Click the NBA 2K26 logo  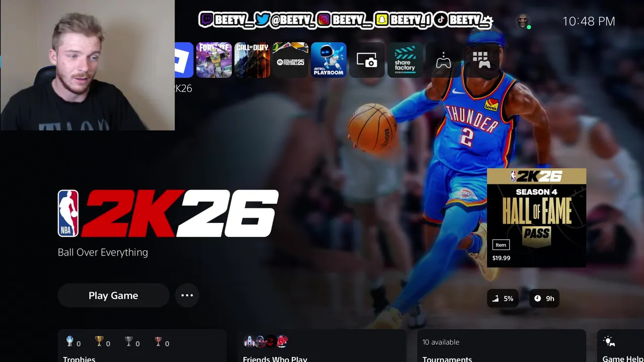pyautogui.click(x=168, y=213)
